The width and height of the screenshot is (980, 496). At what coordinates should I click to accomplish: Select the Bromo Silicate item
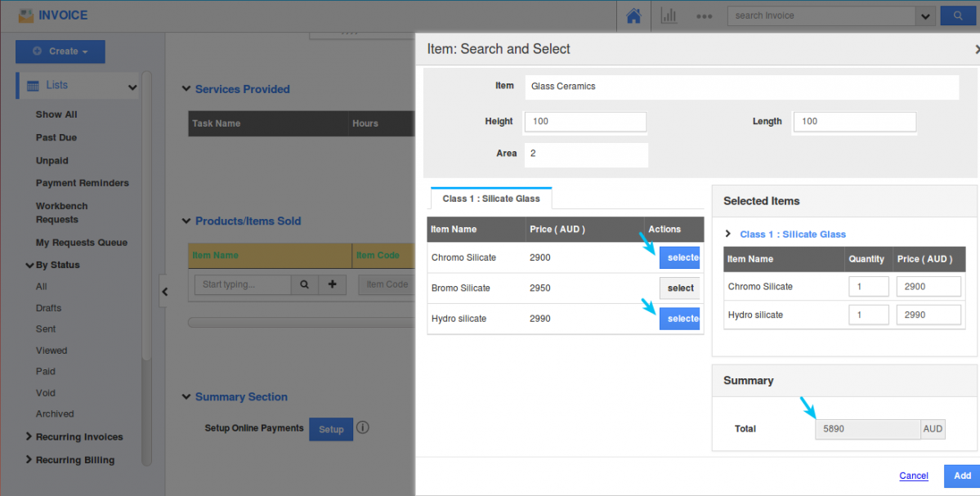click(680, 288)
